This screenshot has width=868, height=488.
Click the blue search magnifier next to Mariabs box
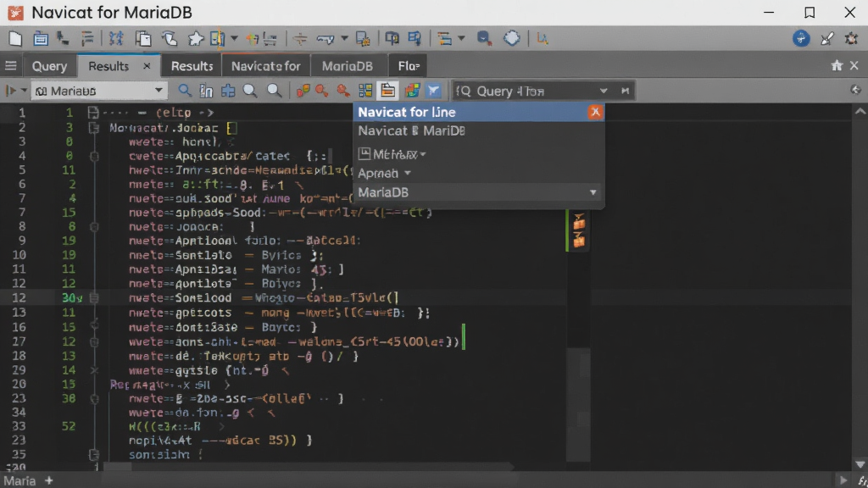(x=184, y=91)
